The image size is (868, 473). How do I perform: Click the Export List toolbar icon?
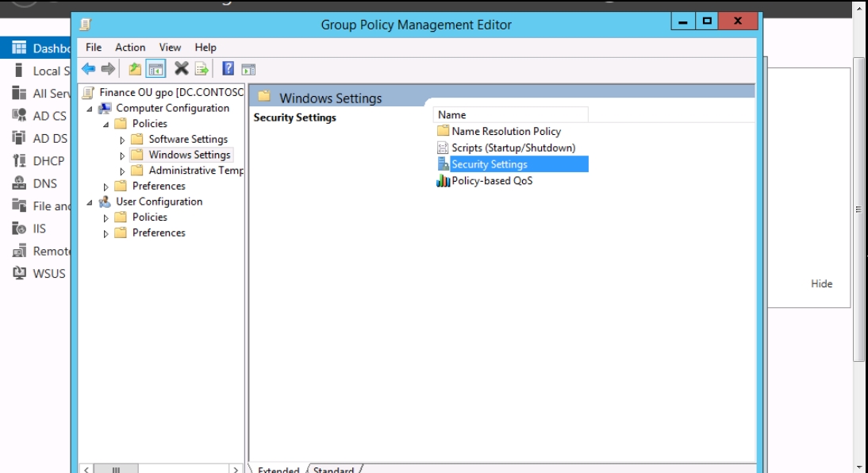tap(202, 69)
